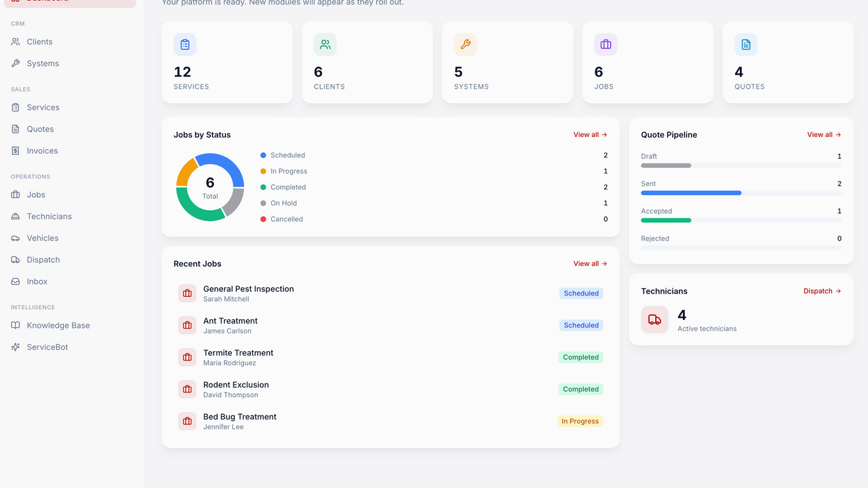Click the Dispatch truck icon in sidebar
868x488 pixels.
coord(16,260)
